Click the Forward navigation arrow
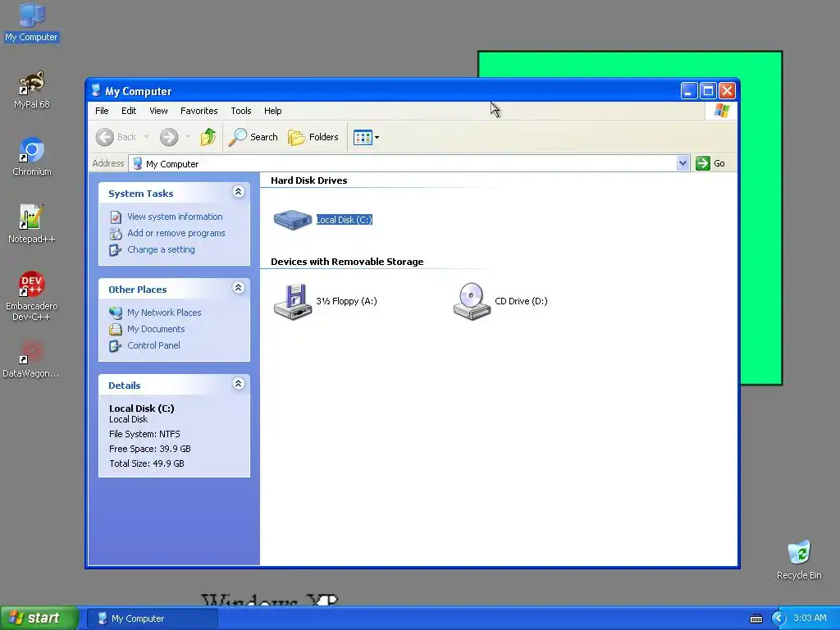Viewport: 840px width, 630px height. pyautogui.click(x=169, y=137)
